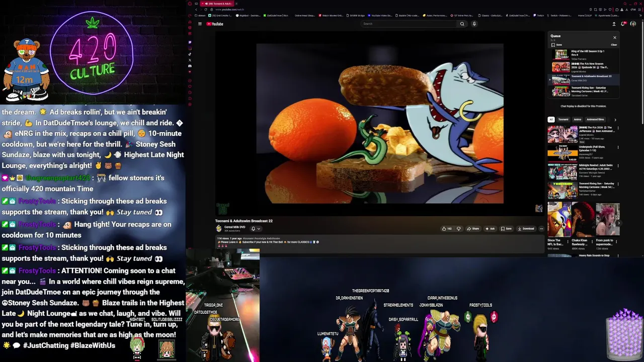Open the SAMMI Bridge bookmark

356,16
